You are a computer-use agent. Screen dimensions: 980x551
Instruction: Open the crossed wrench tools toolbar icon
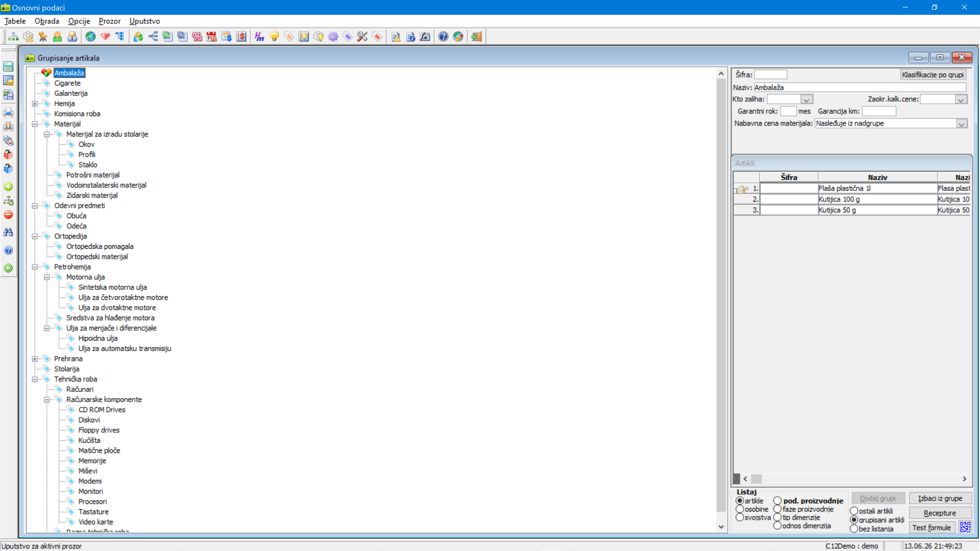pyautogui.click(x=362, y=36)
